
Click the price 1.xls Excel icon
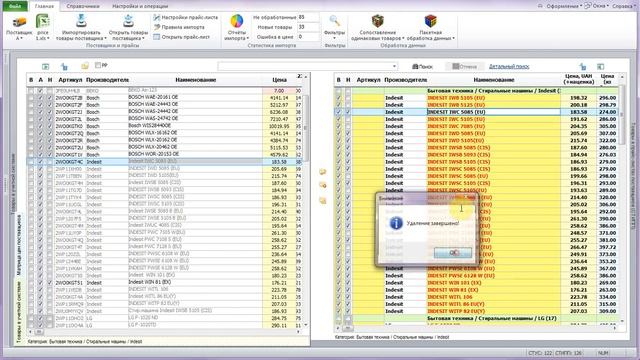(42, 22)
